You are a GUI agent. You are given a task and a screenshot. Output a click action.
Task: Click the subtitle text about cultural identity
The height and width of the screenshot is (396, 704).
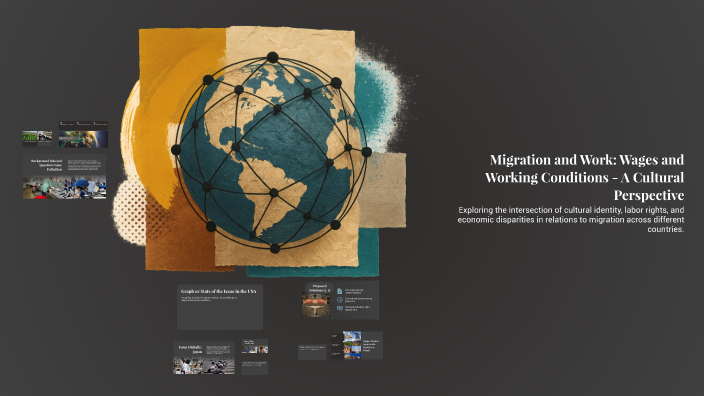(571, 219)
